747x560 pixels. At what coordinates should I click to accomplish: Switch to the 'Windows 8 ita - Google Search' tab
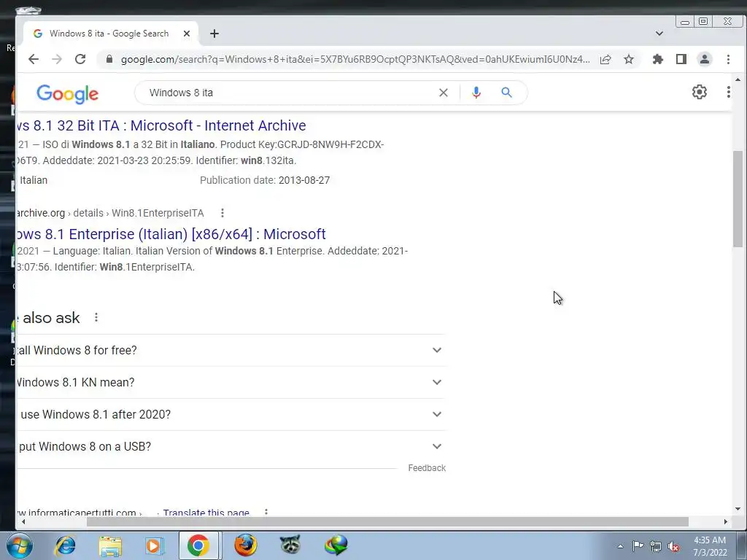click(109, 34)
